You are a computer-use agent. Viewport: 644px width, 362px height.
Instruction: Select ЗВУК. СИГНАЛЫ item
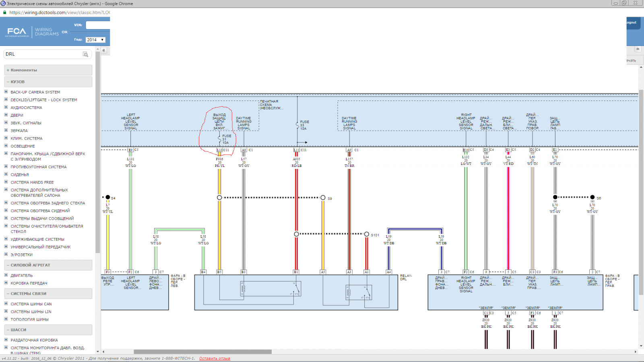26,123
